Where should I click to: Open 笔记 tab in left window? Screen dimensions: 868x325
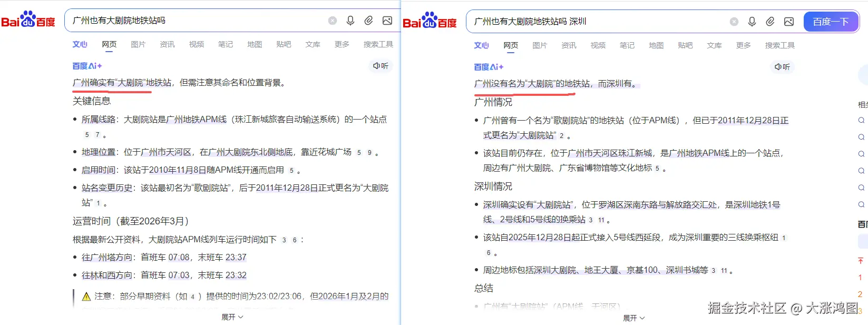tap(226, 44)
